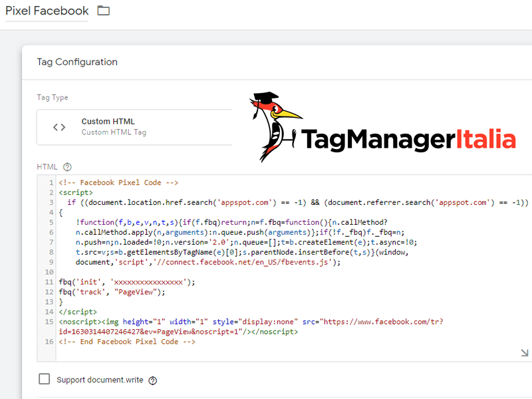Viewport: 532px width, 399px height.
Task: Place cursor on the opening script tag line
Action: click(76, 192)
